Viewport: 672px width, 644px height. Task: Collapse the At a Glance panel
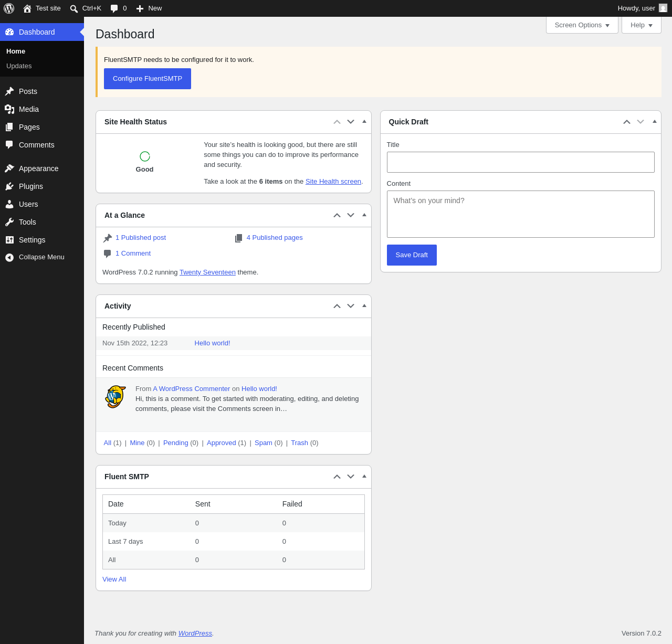coord(364,215)
